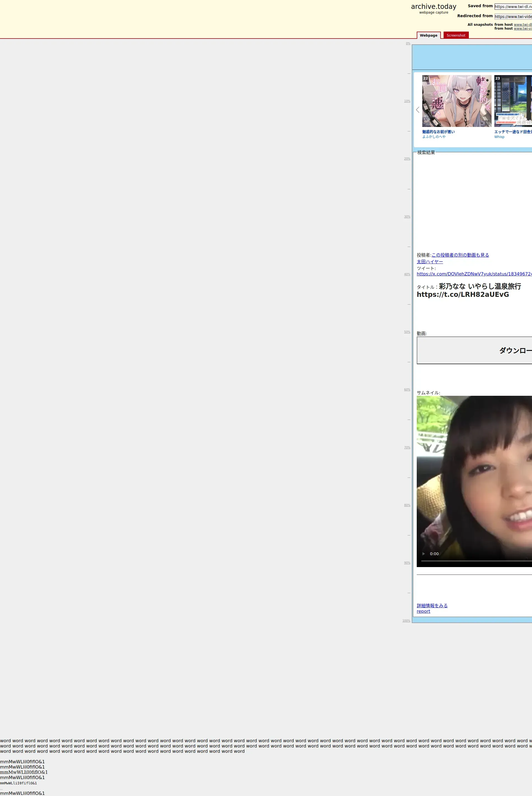Click the Saved from URL field

pyautogui.click(x=513, y=7)
